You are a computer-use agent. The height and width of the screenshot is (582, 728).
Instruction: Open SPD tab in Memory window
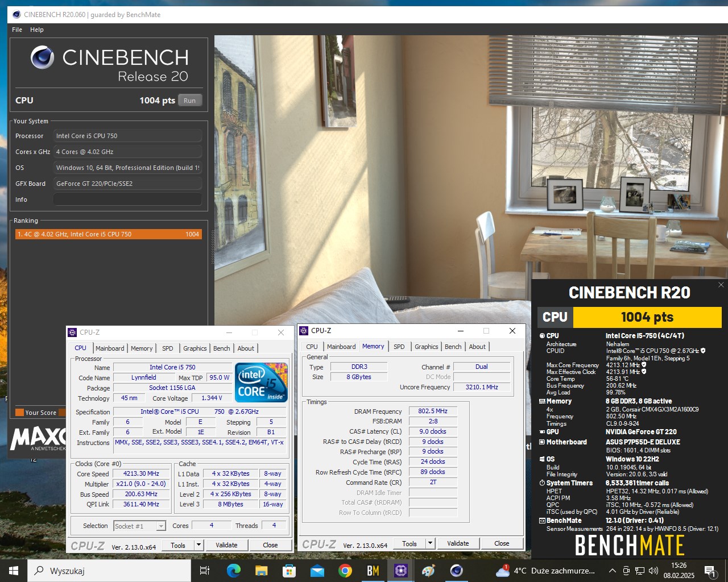(x=399, y=347)
